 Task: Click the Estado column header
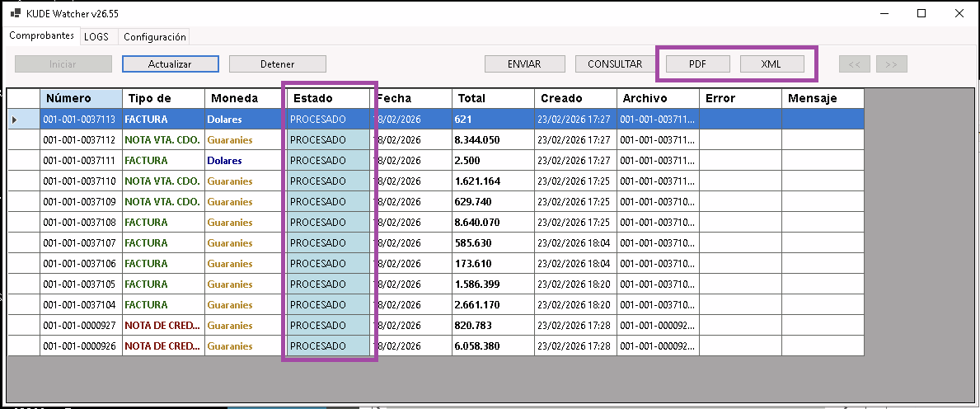pos(328,98)
